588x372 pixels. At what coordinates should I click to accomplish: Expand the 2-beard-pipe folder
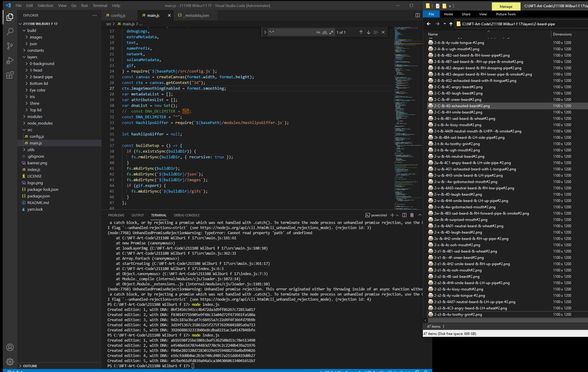(x=41, y=77)
